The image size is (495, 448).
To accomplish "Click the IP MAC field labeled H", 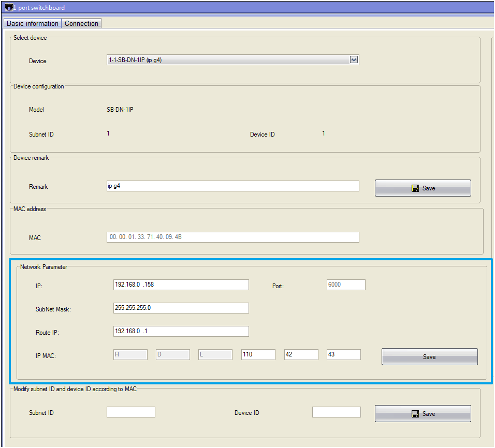I will [x=130, y=354].
